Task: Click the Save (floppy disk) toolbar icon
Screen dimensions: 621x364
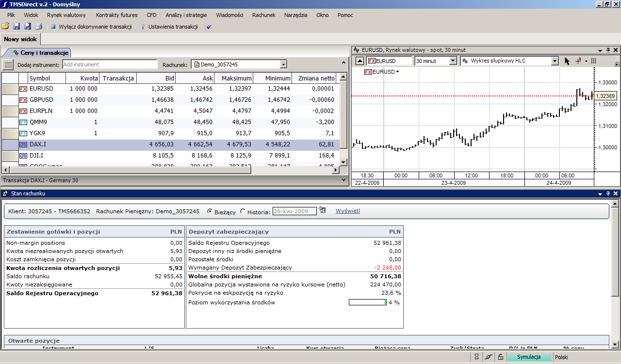Action: pyautogui.click(x=16, y=27)
